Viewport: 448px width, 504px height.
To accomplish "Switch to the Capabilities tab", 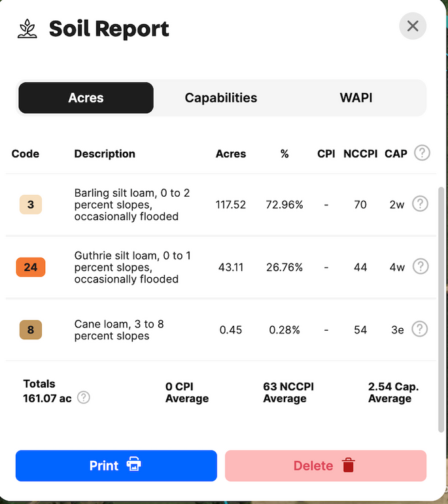I will coord(221,97).
